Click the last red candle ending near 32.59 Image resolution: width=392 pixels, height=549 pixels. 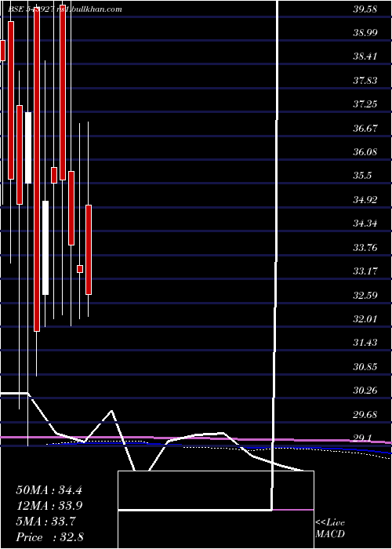(x=89, y=249)
